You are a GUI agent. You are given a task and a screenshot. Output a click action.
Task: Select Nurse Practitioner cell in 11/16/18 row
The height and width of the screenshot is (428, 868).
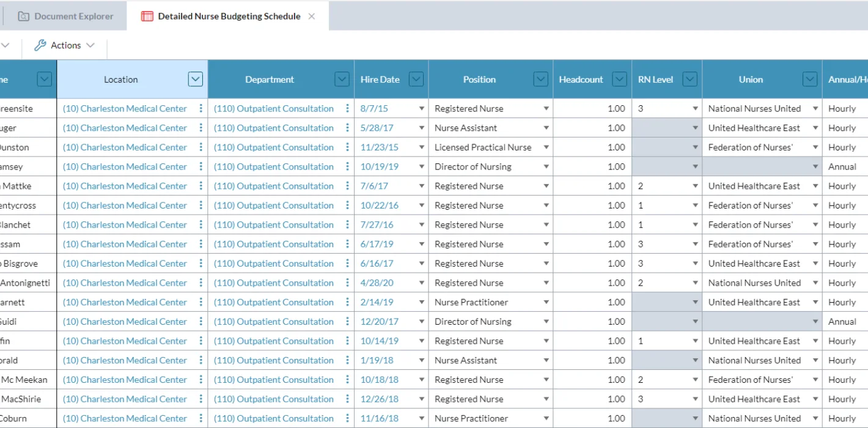coord(491,418)
